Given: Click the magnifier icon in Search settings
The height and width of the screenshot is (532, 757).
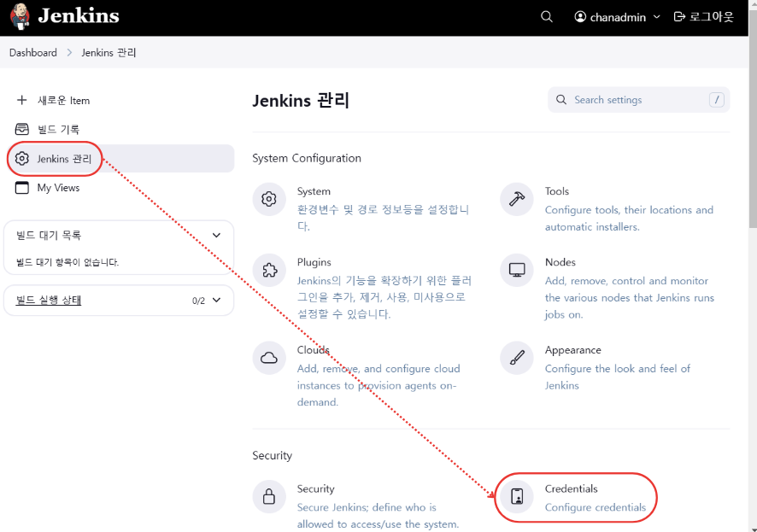Looking at the screenshot, I should pyautogui.click(x=561, y=99).
